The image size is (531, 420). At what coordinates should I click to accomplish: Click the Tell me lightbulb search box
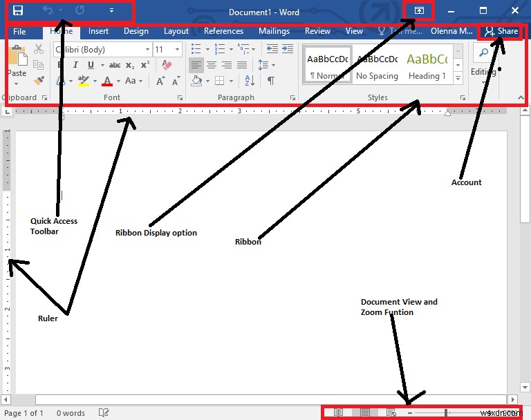400,31
